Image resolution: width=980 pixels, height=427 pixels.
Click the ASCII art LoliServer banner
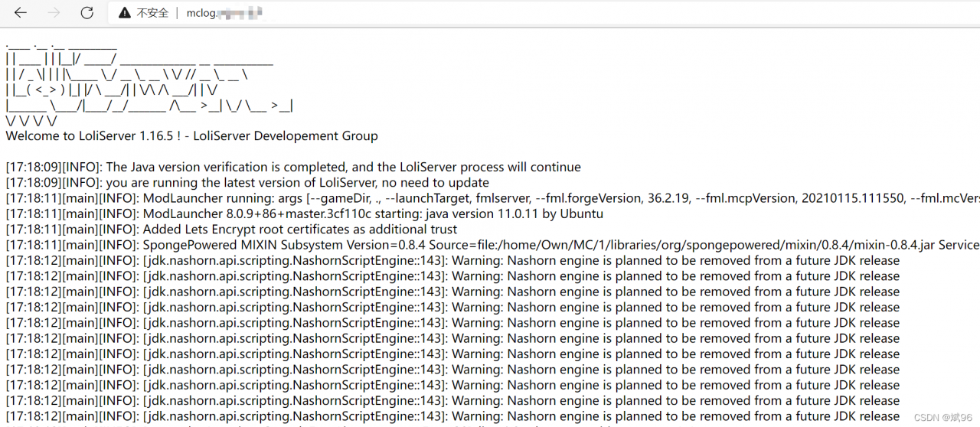click(x=149, y=82)
